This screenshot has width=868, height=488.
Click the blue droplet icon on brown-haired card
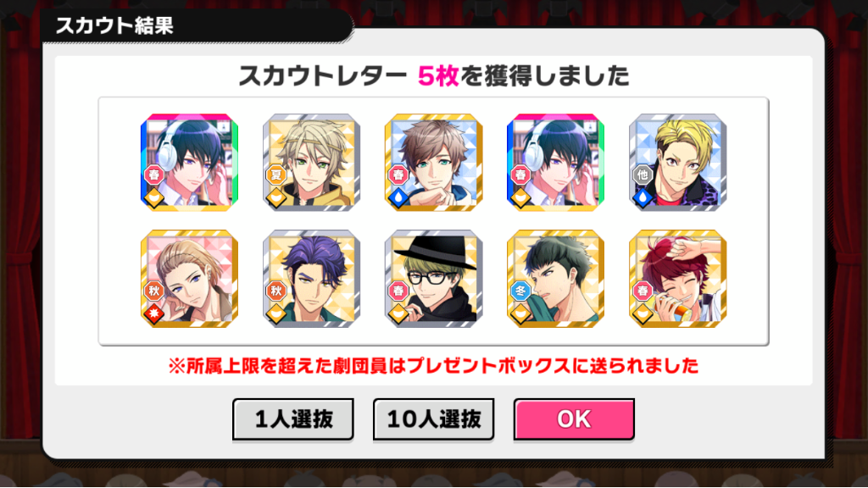click(x=398, y=197)
